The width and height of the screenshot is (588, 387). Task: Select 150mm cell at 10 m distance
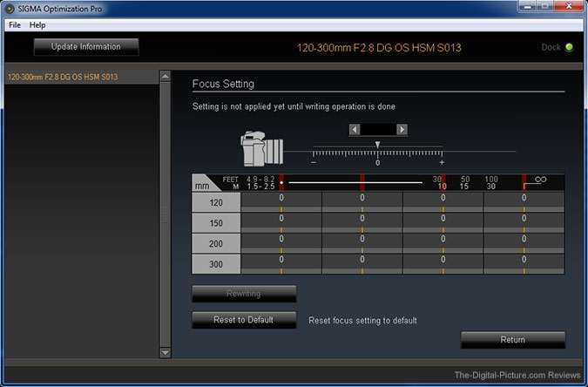pos(443,223)
